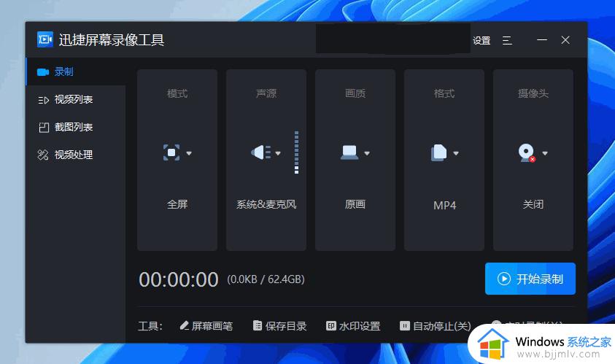This screenshot has width=615, height=364.
Task: Click the 迅捷屏幕录像工具 app logo icon
Action: pyautogui.click(x=45, y=39)
